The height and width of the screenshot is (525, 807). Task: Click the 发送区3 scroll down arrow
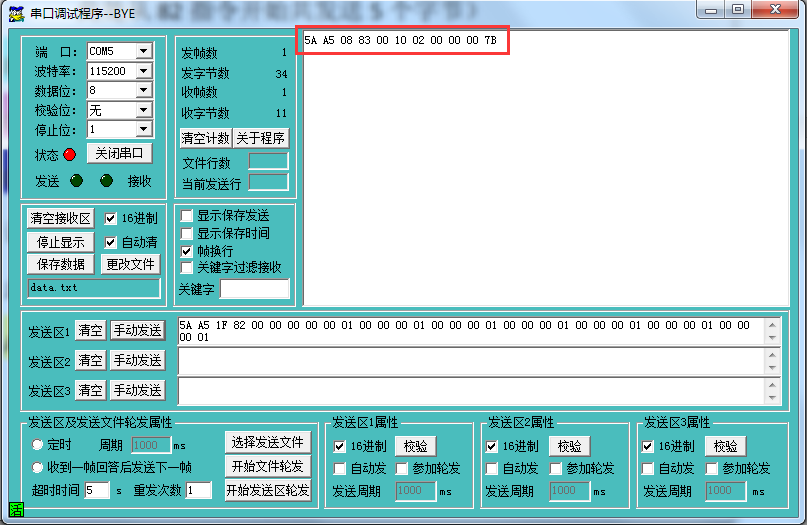click(772, 397)
